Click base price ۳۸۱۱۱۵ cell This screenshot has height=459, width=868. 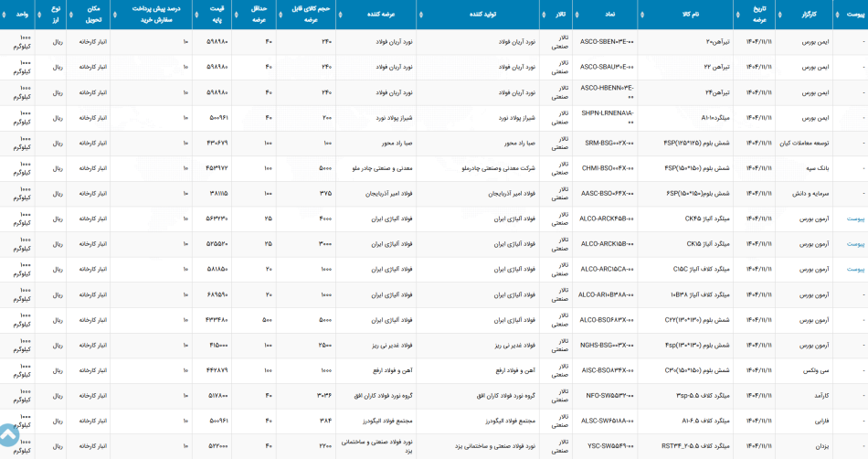click(218, 194)
